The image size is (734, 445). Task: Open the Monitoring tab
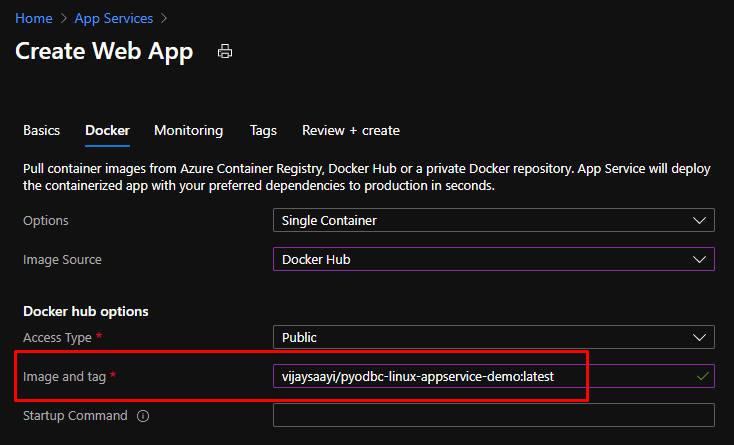click(189, 130)
